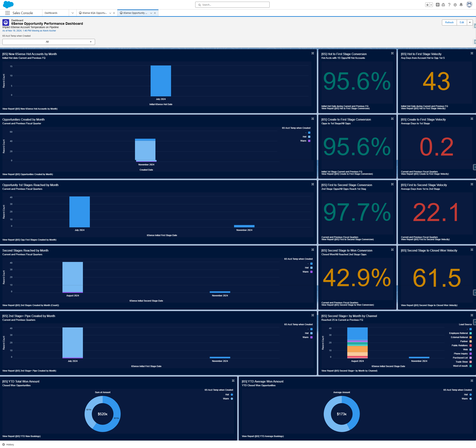Open 6Sense 6QA Opportu... tab menu chevron
Image resolution: width=476 pixels, height=448 pixels.
110,13
